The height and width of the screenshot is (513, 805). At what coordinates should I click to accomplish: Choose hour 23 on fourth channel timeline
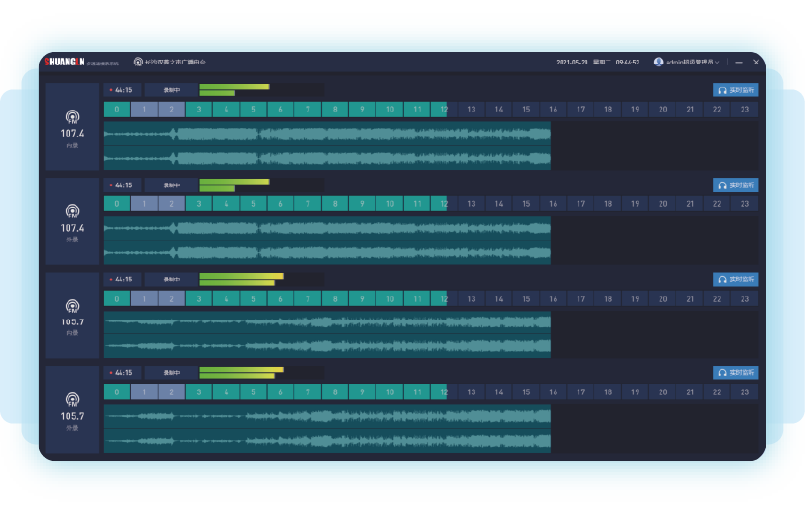(x=744, y=392)
